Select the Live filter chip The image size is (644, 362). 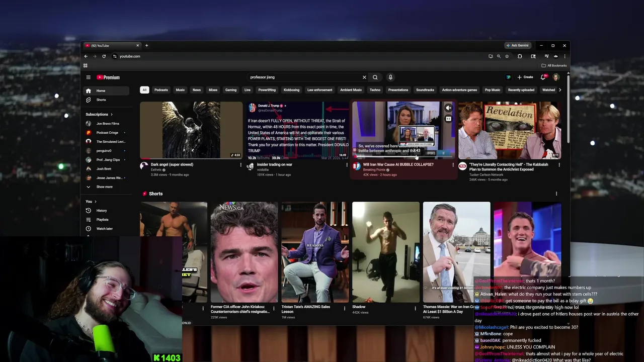[247, 90]
